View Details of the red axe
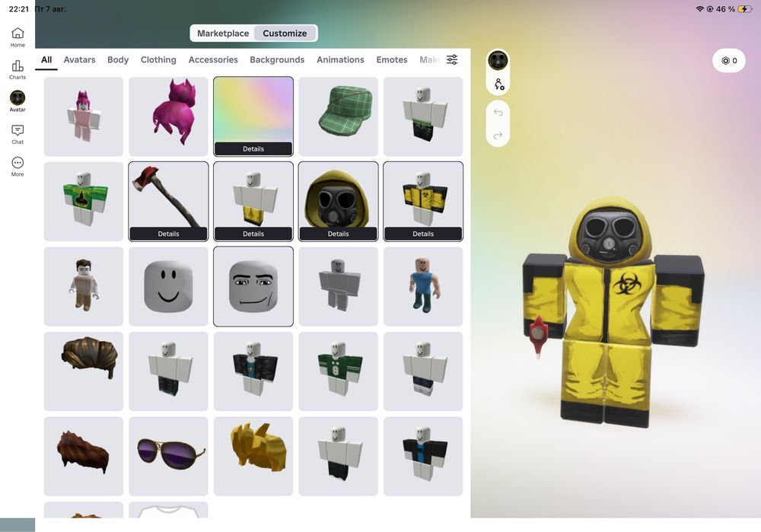The image size is (761, 532). tap(168, 234)
